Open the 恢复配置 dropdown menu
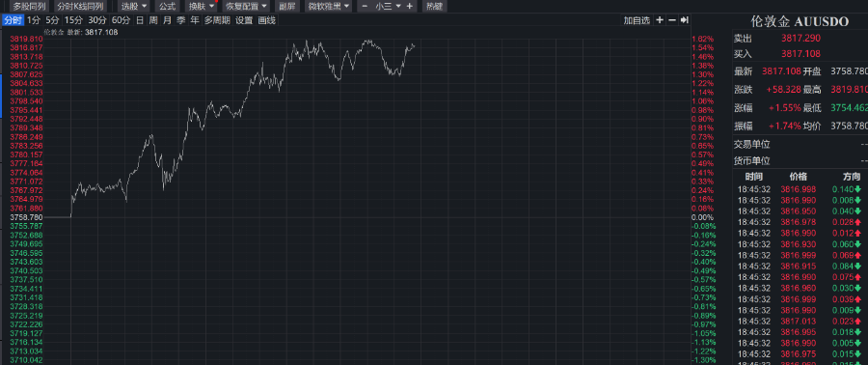 point(245,6)
